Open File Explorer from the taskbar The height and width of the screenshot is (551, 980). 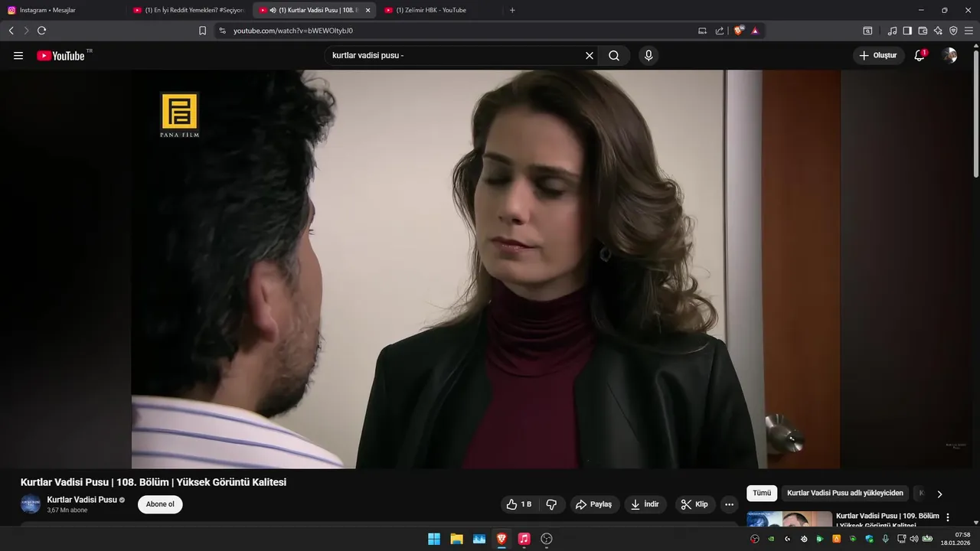click(456, 539)
